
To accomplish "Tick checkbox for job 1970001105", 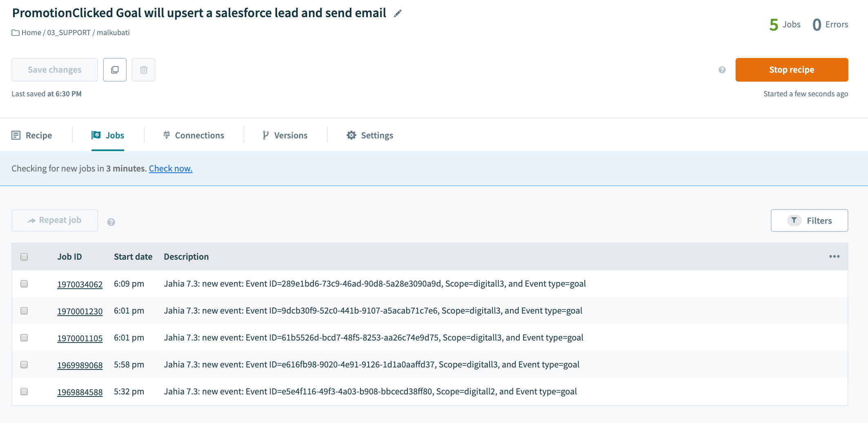I will point(24,338).
